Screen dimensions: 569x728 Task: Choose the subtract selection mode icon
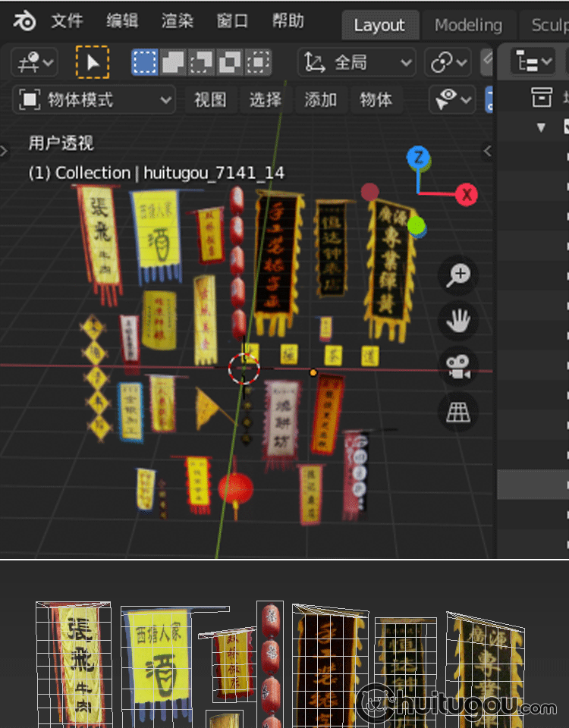pyautogui.click(x=201, y=62)
